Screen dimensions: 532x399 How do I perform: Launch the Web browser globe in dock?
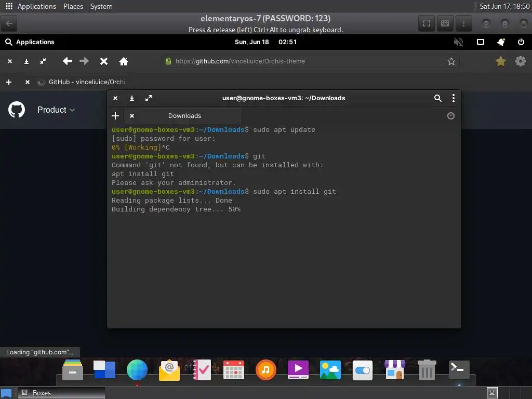pos(137,370)
